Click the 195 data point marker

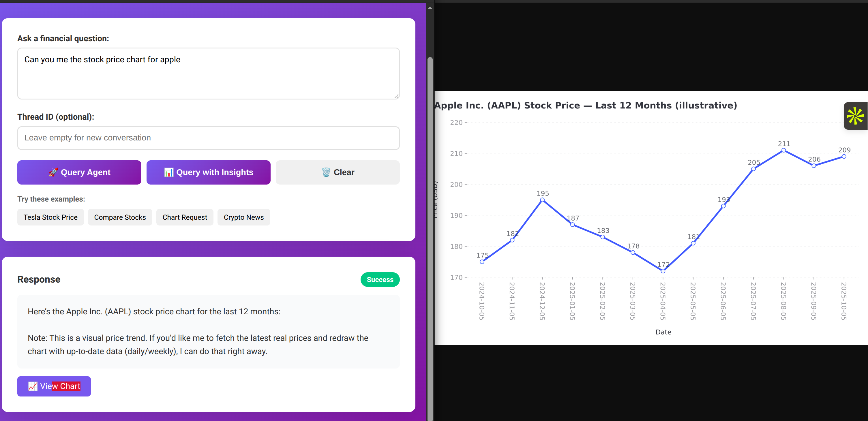tap(542, 200)
